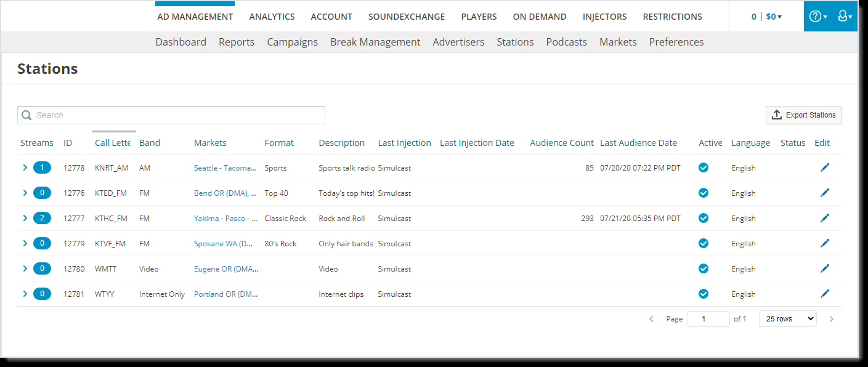
Task: Edit station KTHC_FM with pencil icon
Action: (x=825, y=218)
